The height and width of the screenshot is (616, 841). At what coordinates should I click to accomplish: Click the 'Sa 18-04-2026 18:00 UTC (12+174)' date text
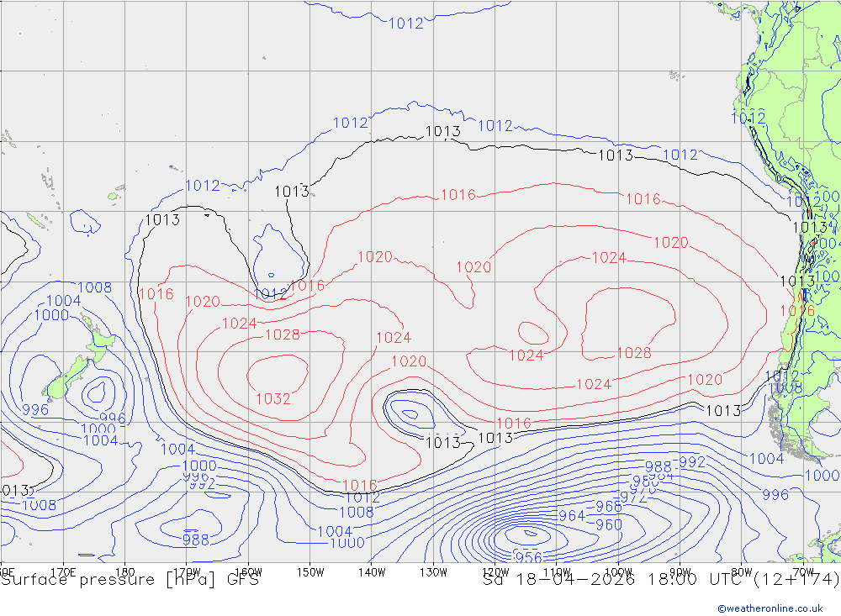661,580
